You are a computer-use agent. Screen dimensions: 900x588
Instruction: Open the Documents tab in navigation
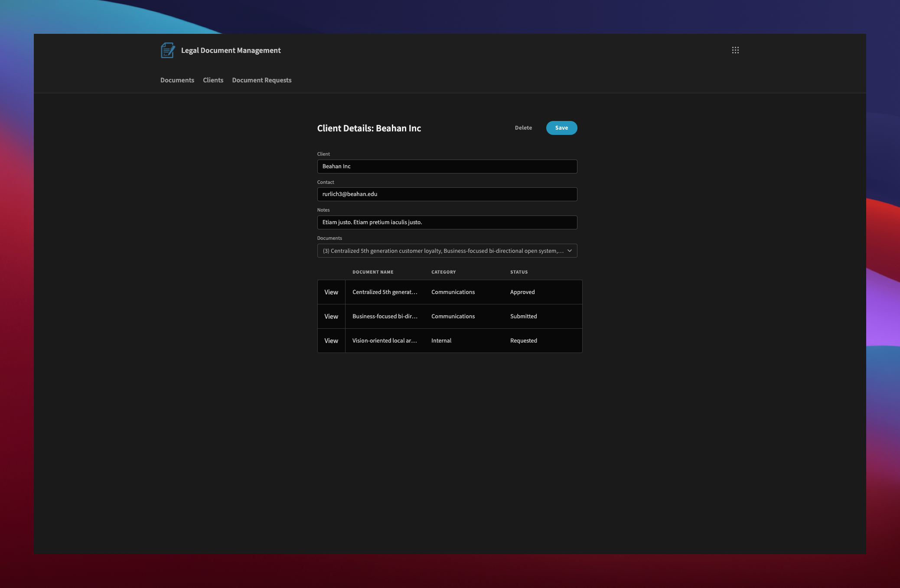click(177, 80)
